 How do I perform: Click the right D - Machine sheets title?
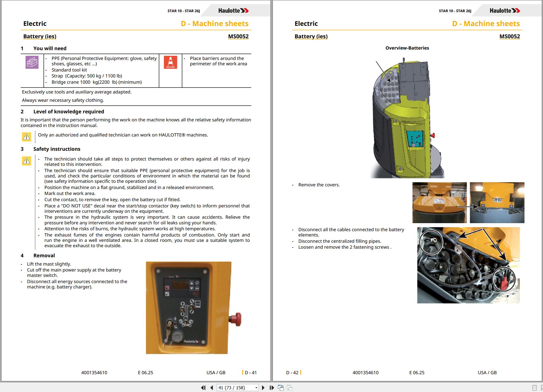[486, 23]
